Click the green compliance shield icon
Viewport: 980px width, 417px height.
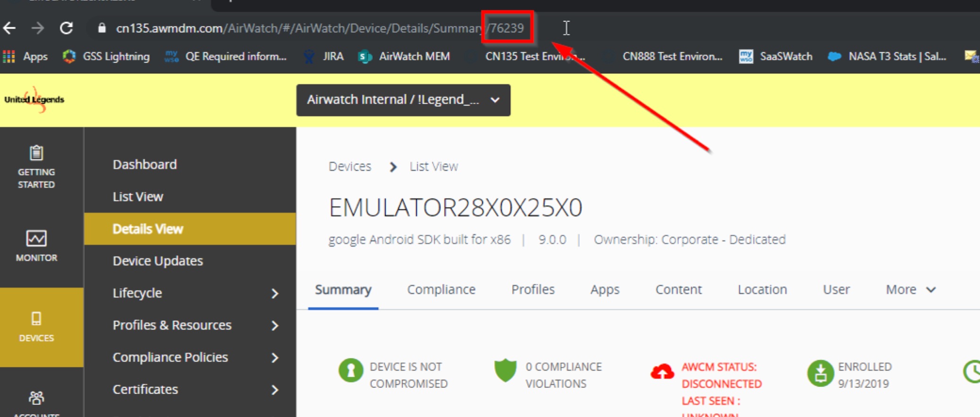pyautogui.click(x=505, y=370)
